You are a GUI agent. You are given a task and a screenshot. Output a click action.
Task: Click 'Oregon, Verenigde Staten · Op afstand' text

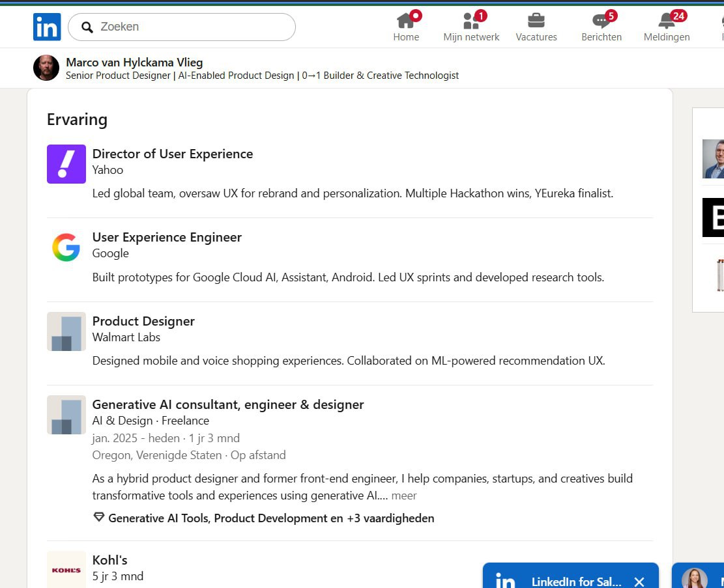189,455
